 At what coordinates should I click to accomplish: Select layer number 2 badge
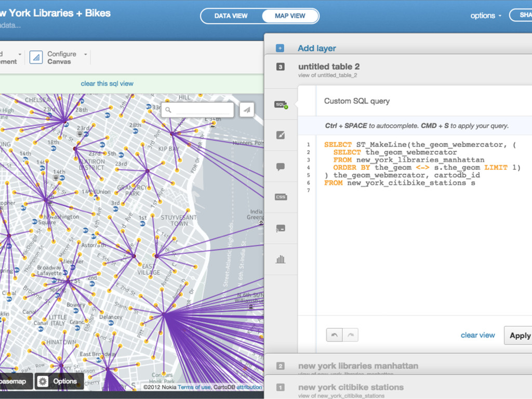[280, 366]
